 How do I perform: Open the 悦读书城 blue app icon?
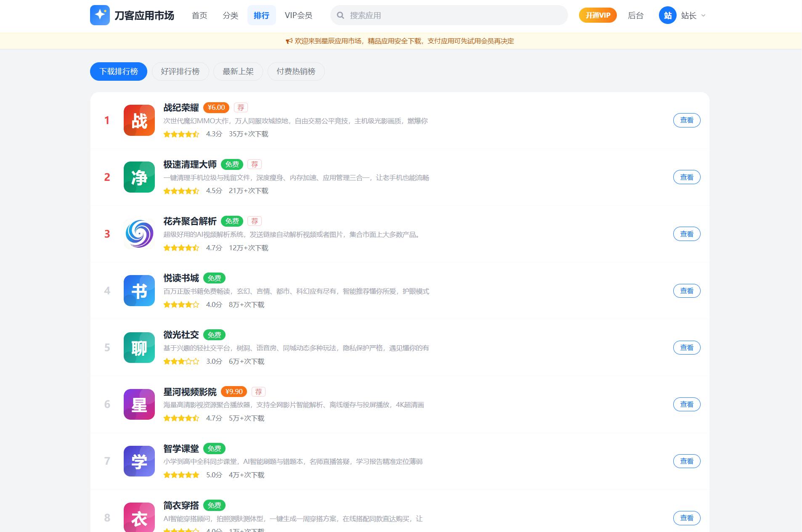pyautogui.click(x=139, y=291)
